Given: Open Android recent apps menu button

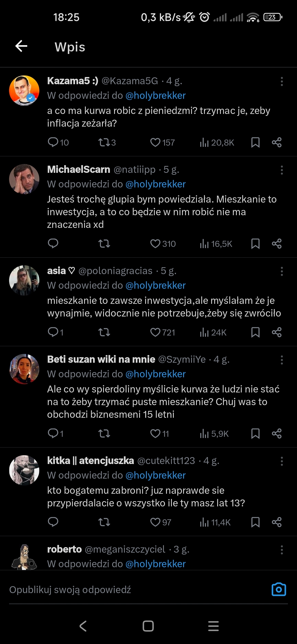Looking at the screenshot, I should [x=213, y=626].
